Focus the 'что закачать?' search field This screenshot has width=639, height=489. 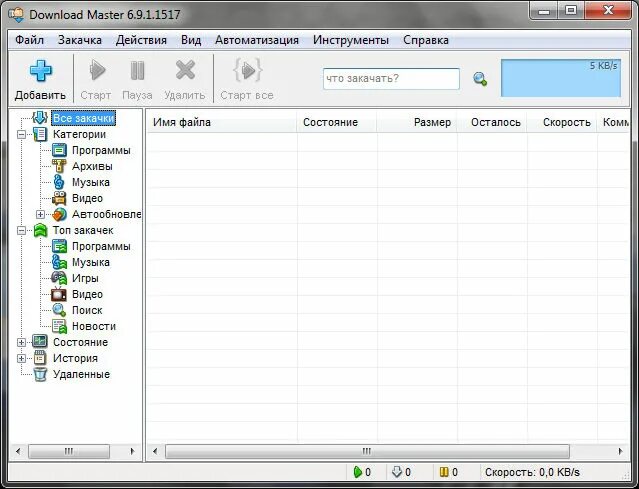tap(391, 79)
